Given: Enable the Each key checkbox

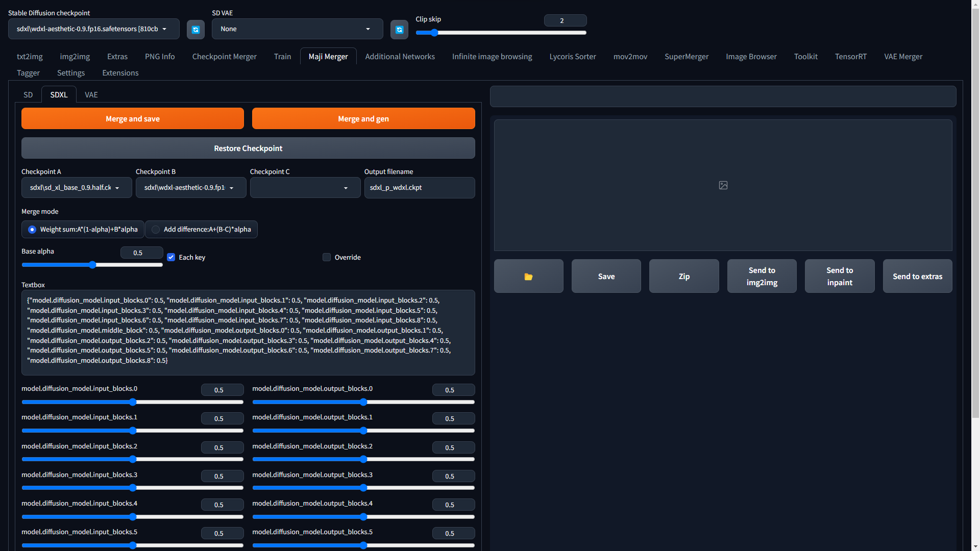Looking at the screenshot, I should 171,257.
